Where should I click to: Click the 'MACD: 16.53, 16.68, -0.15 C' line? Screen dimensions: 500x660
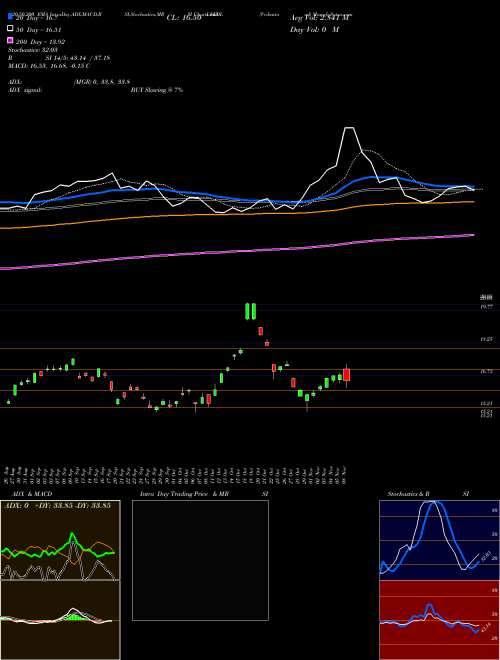point(49,66)
